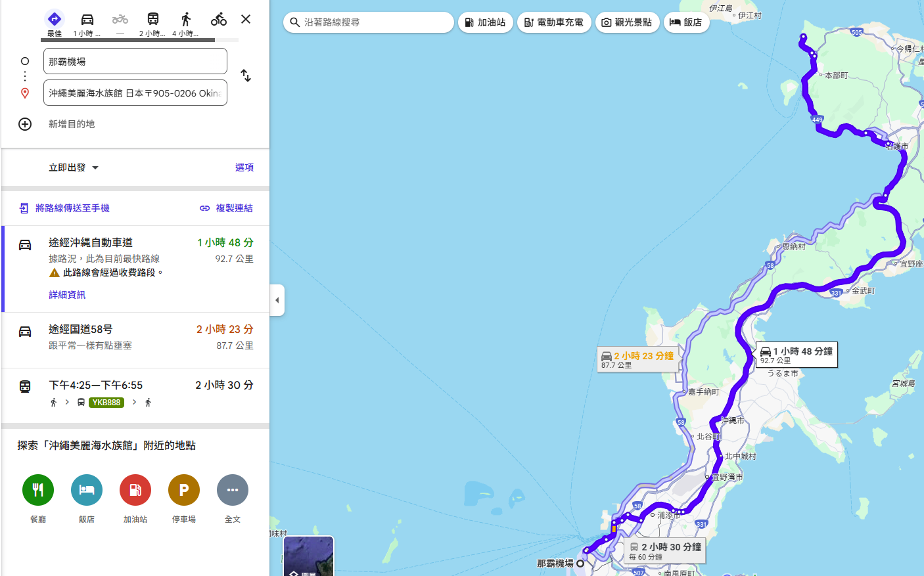924x576 pixels.
Task: Send the route to phone (將路線傳送至手機)
Action: pos(64,208)
